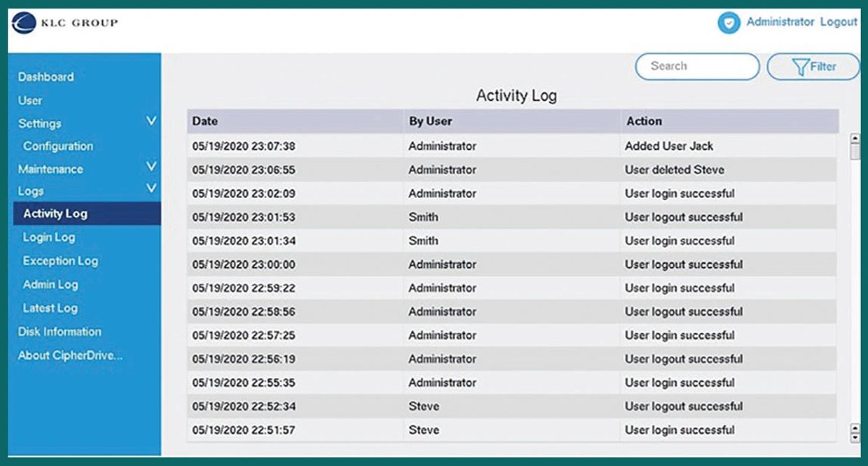Open the Dashboard page

tap(45, 77)
